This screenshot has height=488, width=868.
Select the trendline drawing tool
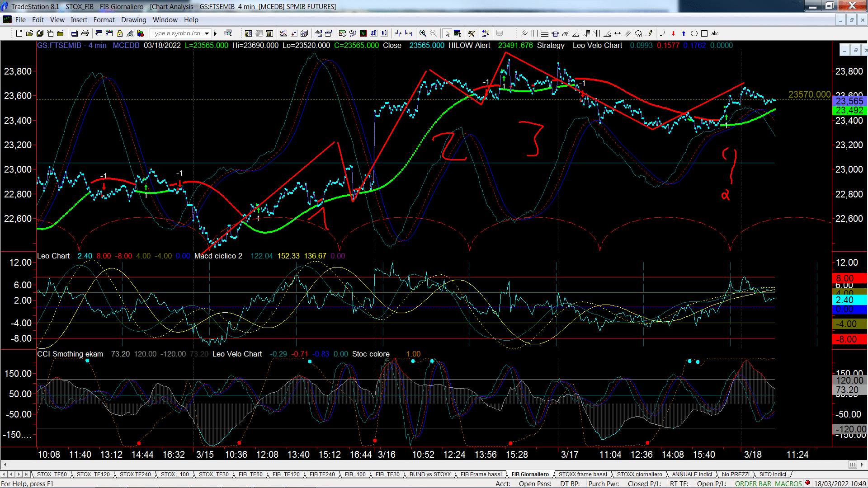(x=524, y=33)
